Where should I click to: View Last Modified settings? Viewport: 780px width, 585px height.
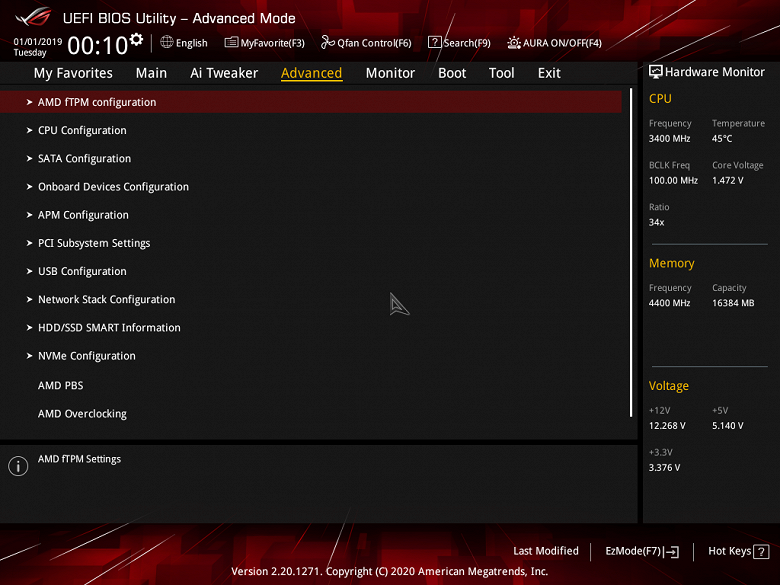click(x=546, y=551)
